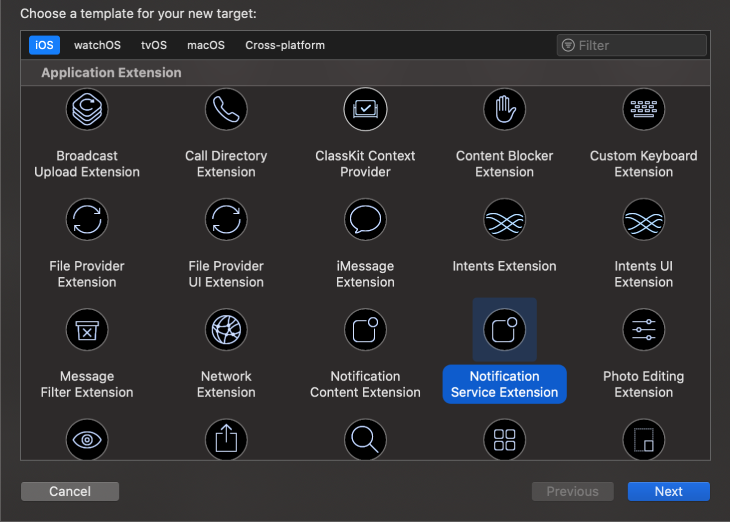
Task: Click the "Intents Extension" label
Action: (x=505, y=266)
